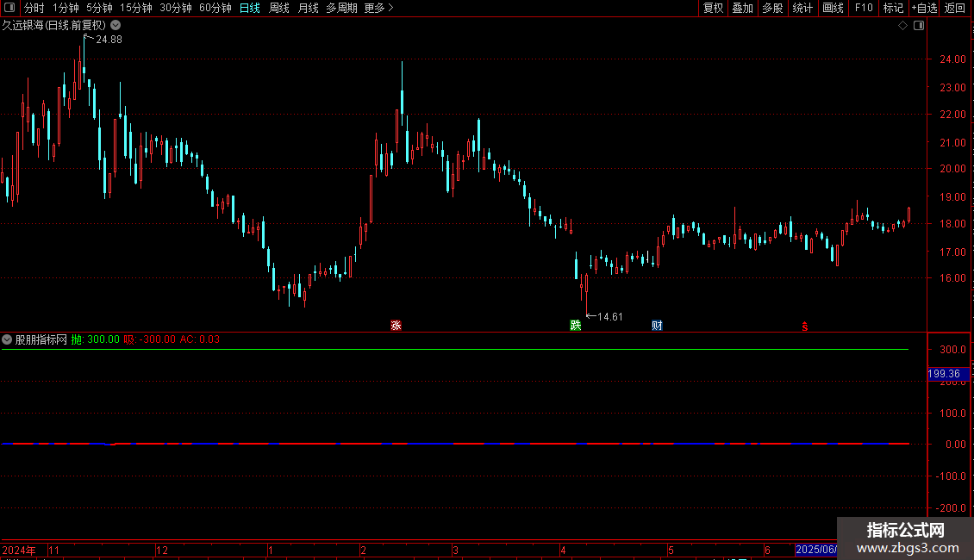Screen dimensions: 974x560
Task: Click the 18.00 price axis label
Action: 952,224
